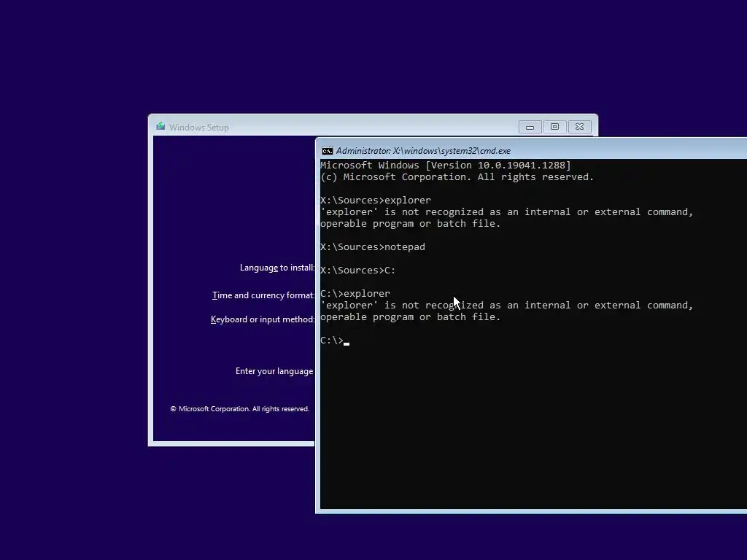The height and width of the screenshot is (560, 747).
Task: Close the Windows Setup window
Action: 579,127
